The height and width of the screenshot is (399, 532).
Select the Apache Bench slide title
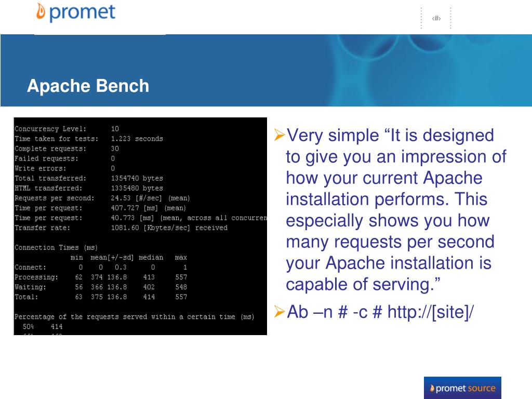click(88, 86)
